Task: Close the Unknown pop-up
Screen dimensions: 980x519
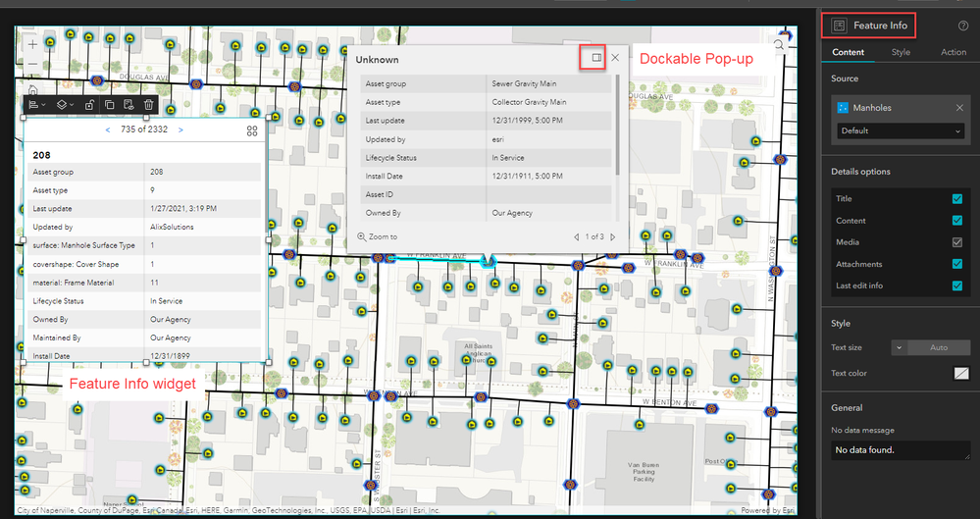Action: pos(615,58)
